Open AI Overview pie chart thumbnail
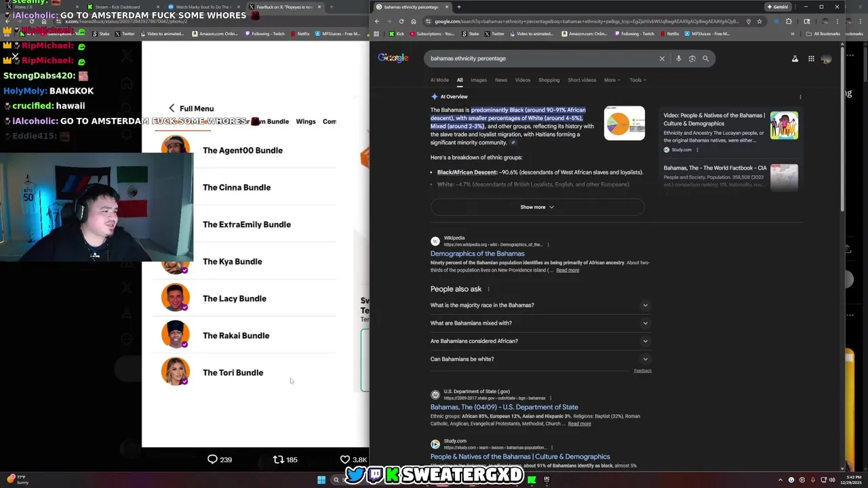The height and width of the screenshot is (488, 868). click(x=625, y=123)
